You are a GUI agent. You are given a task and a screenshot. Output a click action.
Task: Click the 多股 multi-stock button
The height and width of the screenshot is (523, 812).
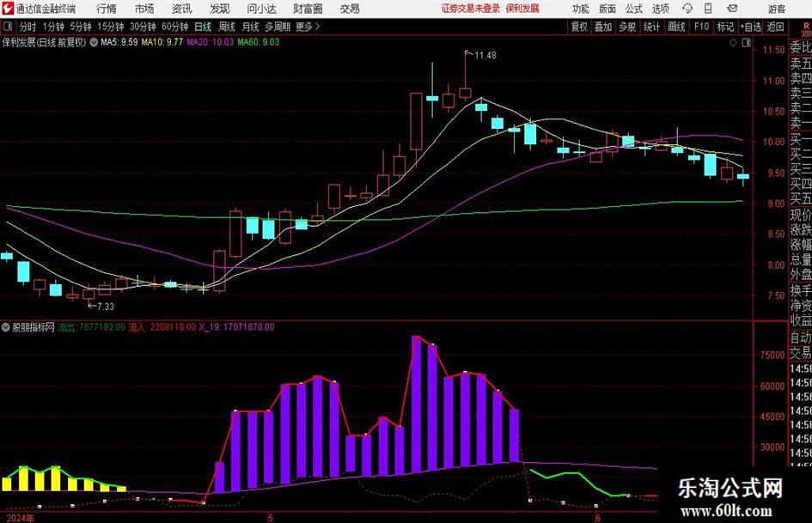(627, 27)
